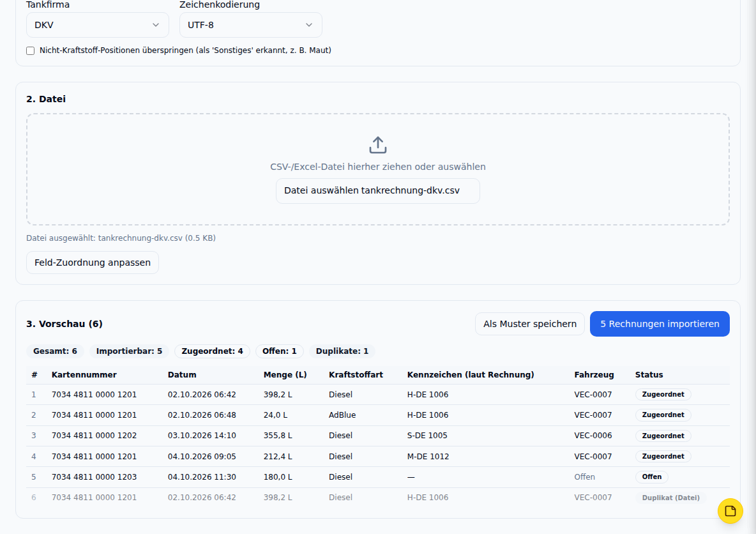Image resolution: width=756 pixels, height=534 pixels.
Task: Click the 180,0 L quantity cell
Action: click(x=278, y=477)
